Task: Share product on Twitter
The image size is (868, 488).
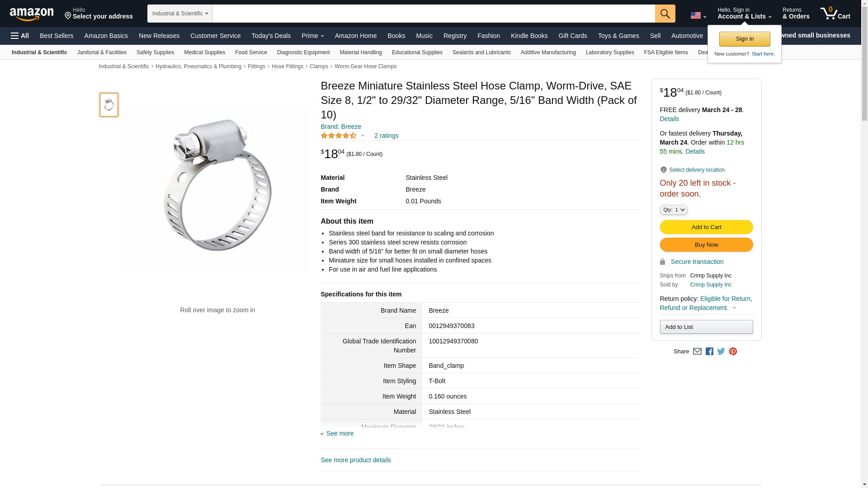Action: point(721,352)
